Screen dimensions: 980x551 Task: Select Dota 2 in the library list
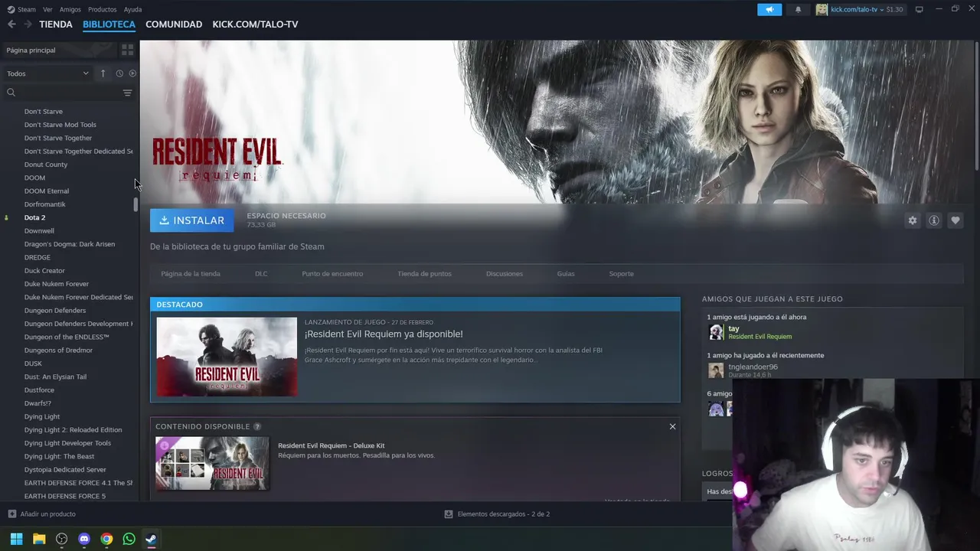pos(34,217)
